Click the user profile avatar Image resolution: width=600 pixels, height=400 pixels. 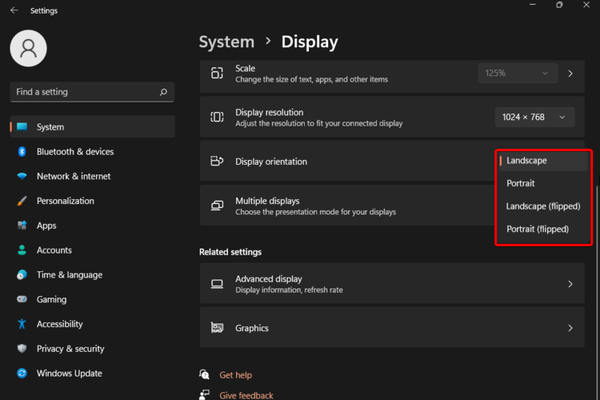point(28,49)
